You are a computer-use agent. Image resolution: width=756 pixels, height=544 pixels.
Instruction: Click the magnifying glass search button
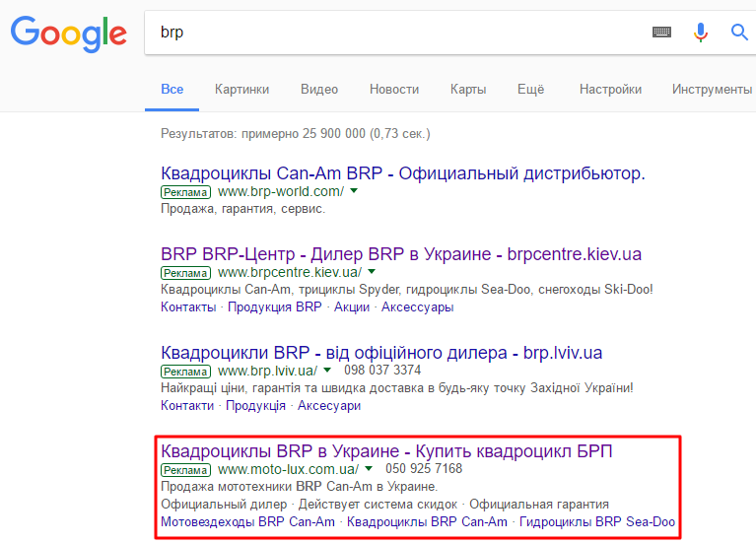pyautogui.click(x=739, y=33)
